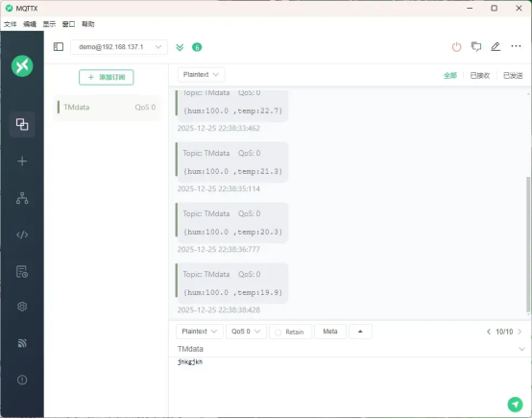
Task: Click the message with temp:22.7
Action: (x=232, y=106)
